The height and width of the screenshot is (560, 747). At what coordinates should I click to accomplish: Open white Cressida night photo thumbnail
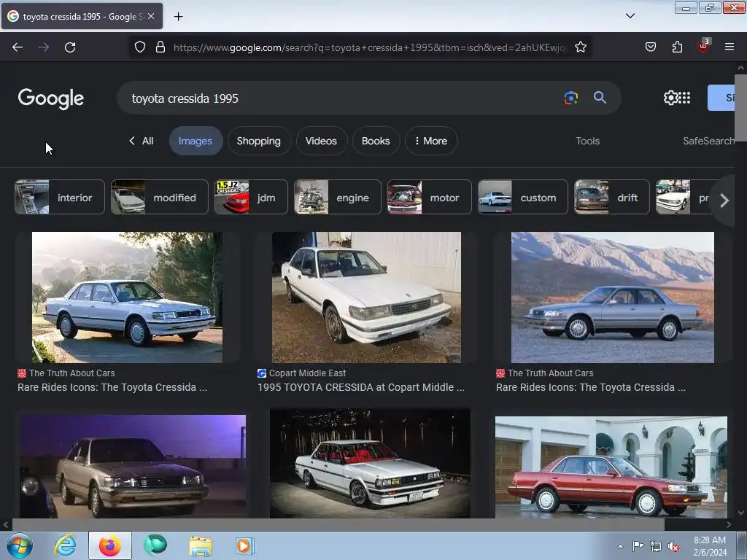pos(370,463)
